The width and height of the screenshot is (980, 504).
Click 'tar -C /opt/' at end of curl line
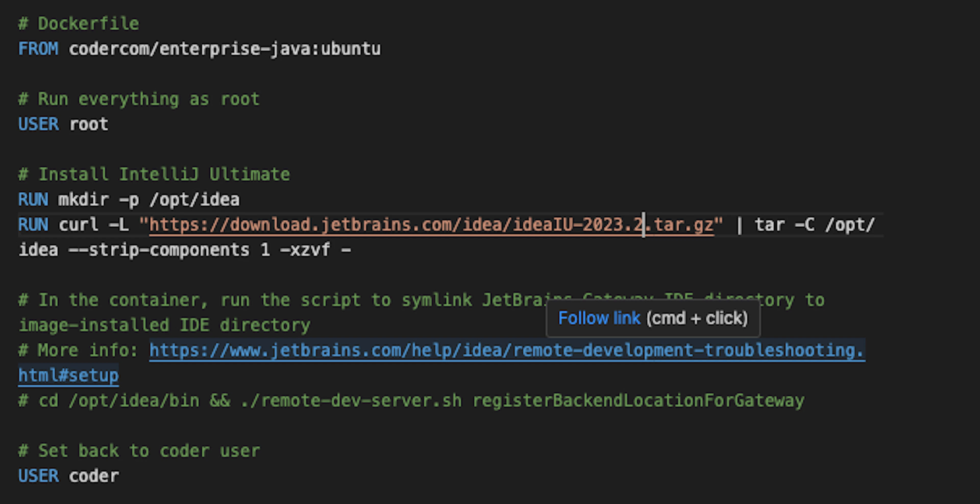(815, 225)
